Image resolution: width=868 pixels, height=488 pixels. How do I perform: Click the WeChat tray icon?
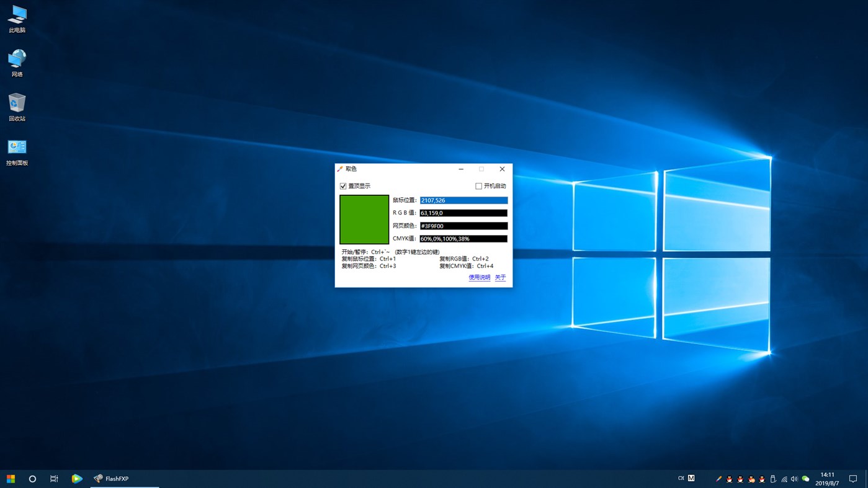[805, 479]
